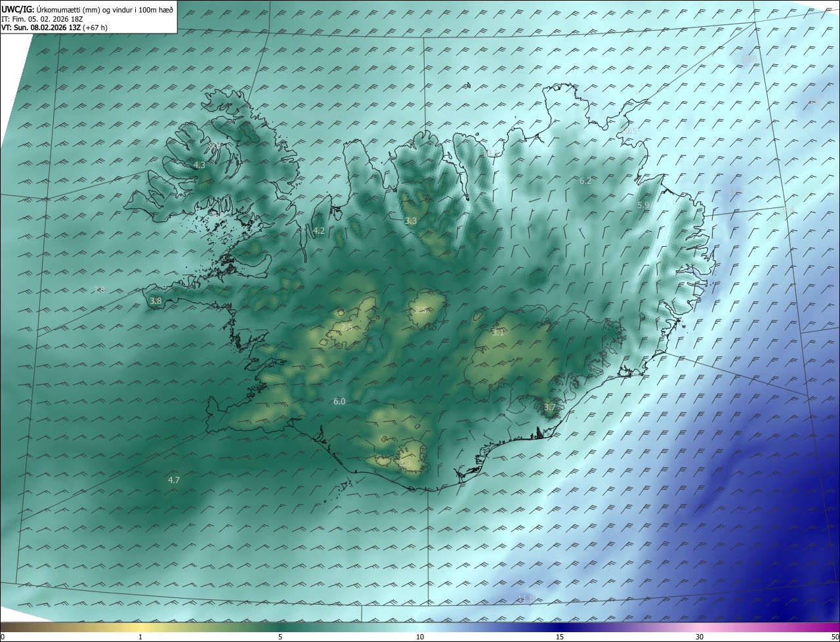Click the 7.8 value over the western sea
Viewport: 840px width, 642px height.
(99, 289)
